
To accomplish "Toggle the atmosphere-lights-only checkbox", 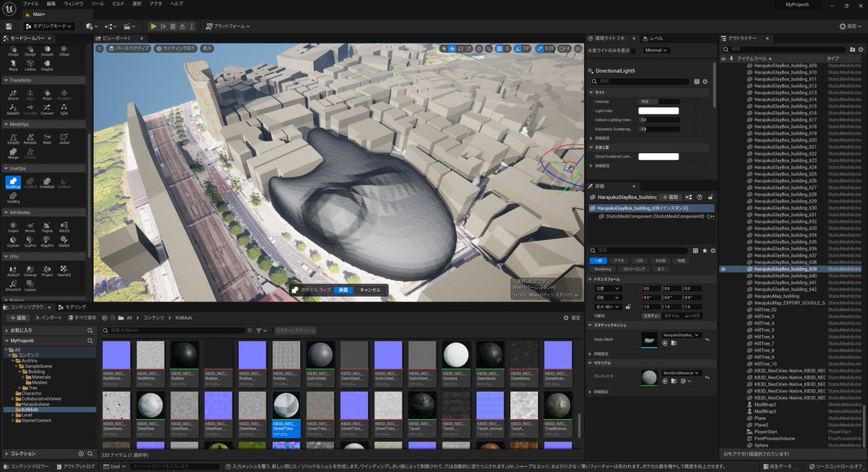I will [x=634, y=51].
